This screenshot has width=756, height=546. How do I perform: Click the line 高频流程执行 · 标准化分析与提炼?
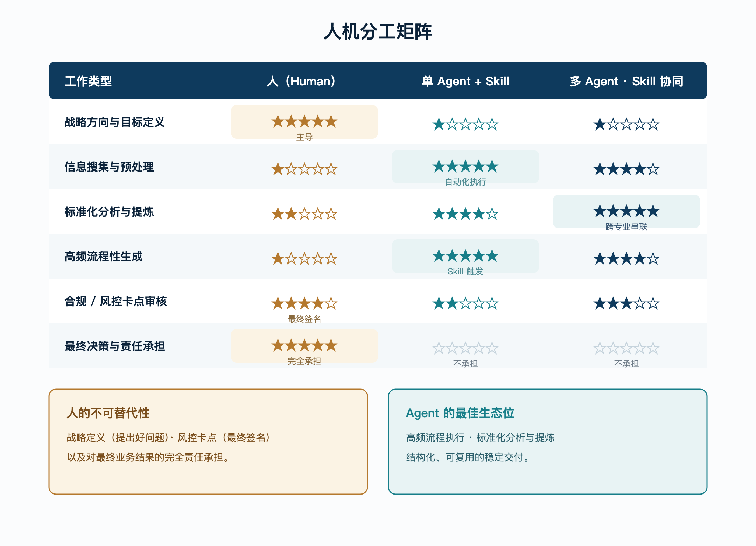click(x=480, y=437)
